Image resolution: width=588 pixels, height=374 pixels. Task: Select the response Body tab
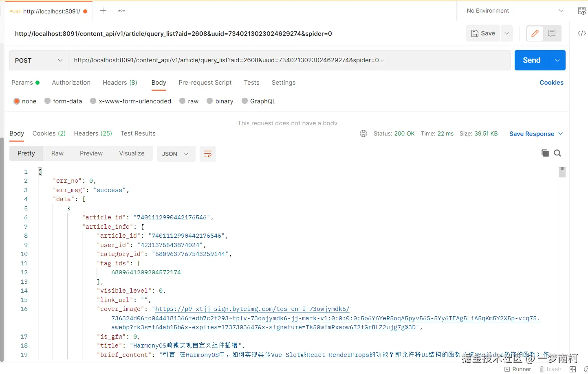coord(17,133)
